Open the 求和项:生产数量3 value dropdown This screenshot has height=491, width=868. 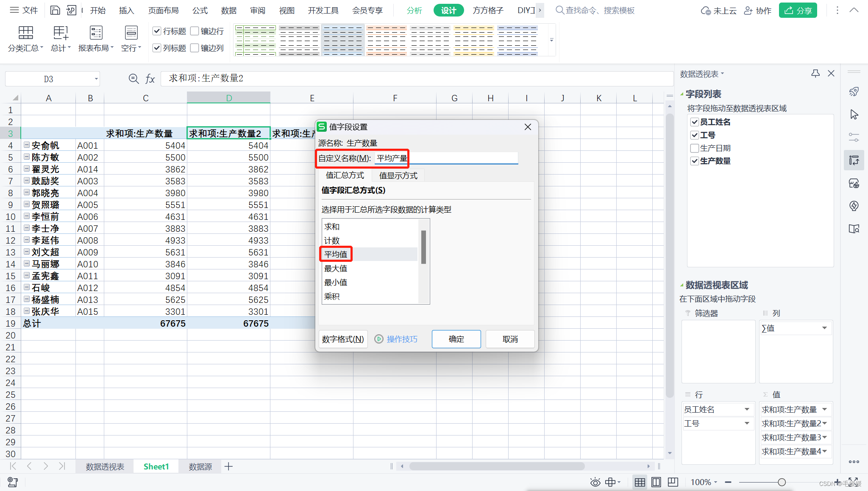pos(825,437)
